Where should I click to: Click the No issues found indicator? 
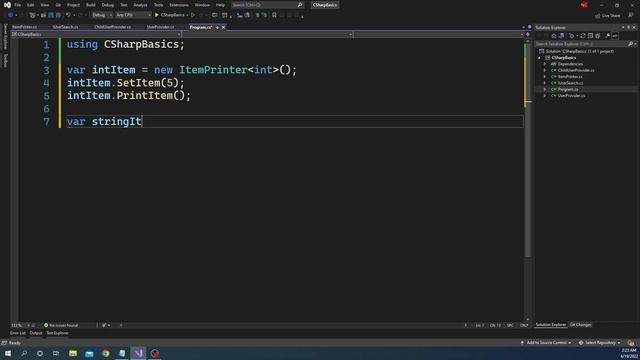tap(61, 325)
